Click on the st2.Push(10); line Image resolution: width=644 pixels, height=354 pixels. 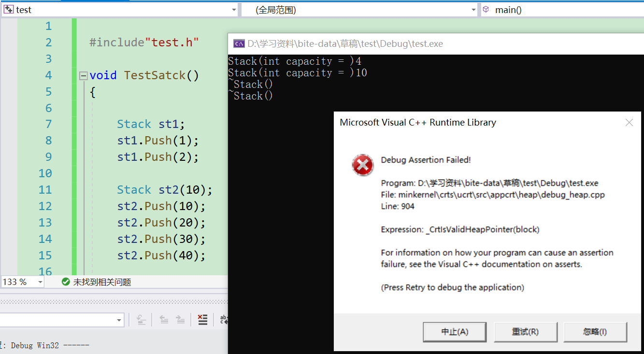click(x=161, y=206)
